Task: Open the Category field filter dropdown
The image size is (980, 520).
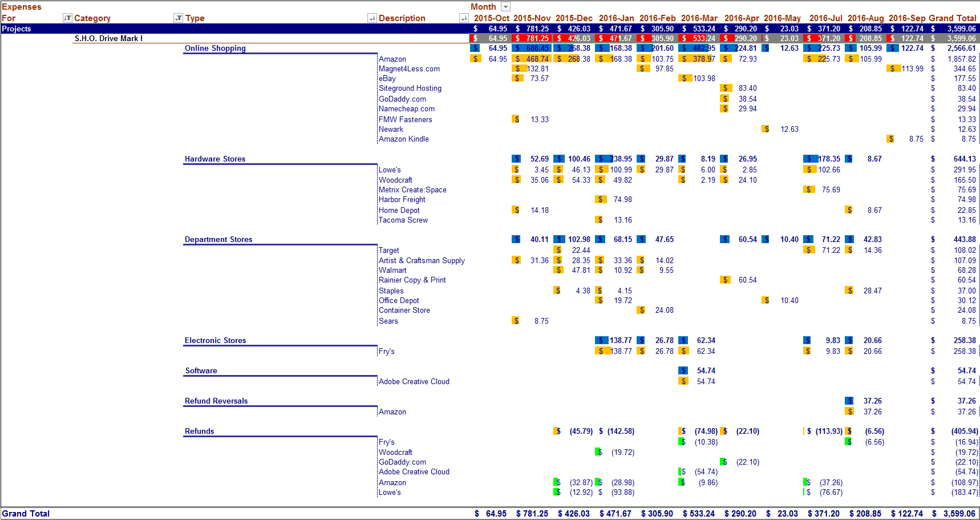Action: (x=178, y=18)
